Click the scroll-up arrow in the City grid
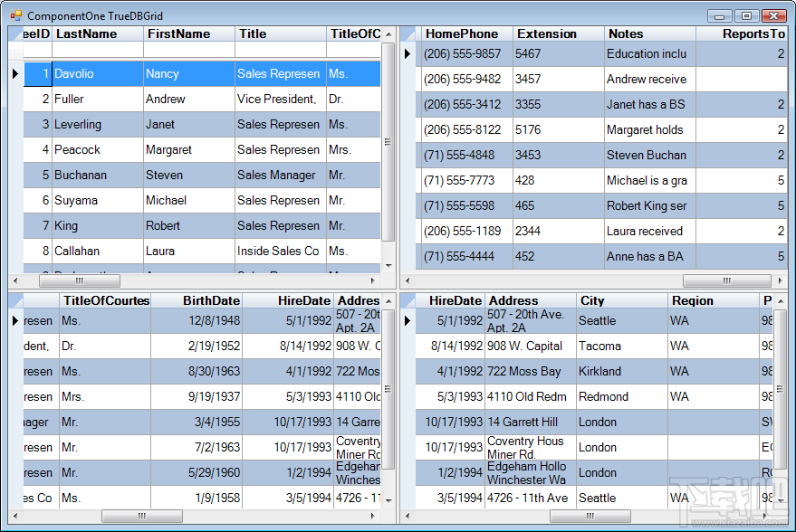The height and width of the screenshot is (532, 796). pyautogui.click(x=781, y=301)
